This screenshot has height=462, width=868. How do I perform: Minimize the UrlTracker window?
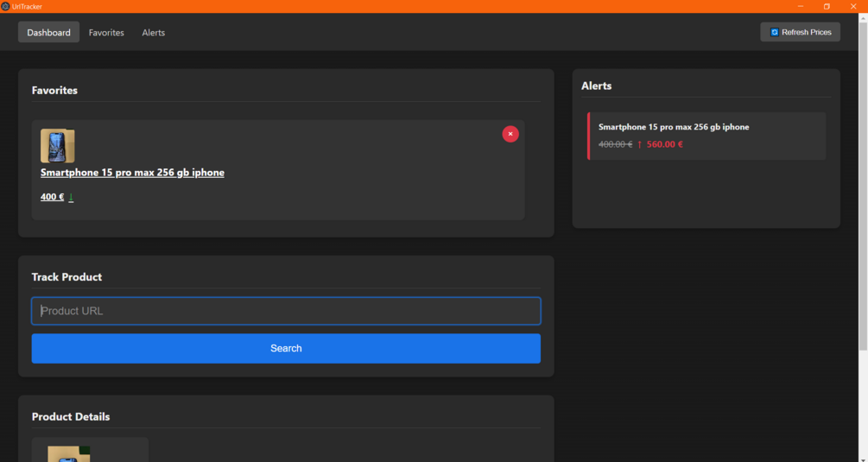click(801, 7)
